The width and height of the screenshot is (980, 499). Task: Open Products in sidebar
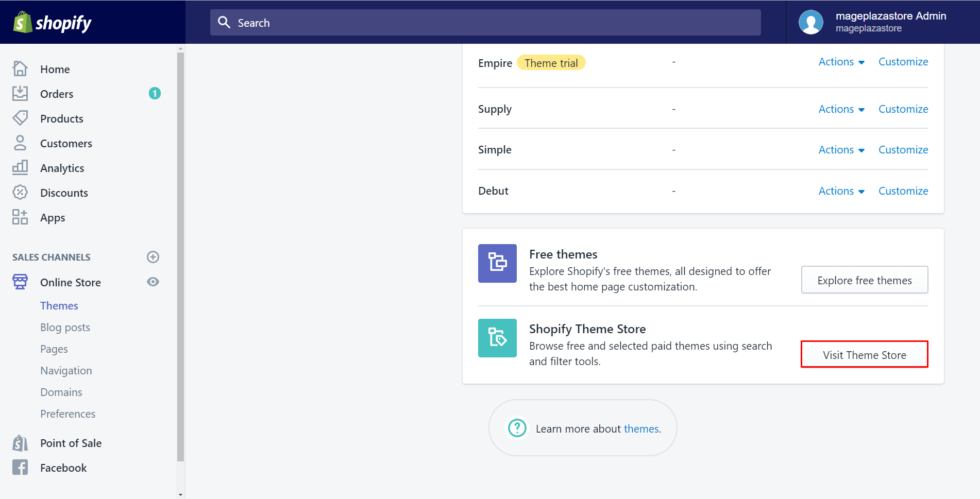coord(62,118)
